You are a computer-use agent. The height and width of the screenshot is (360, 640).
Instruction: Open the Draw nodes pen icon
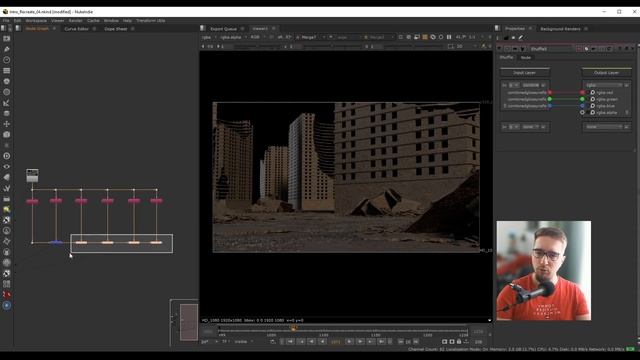(7, 49)
